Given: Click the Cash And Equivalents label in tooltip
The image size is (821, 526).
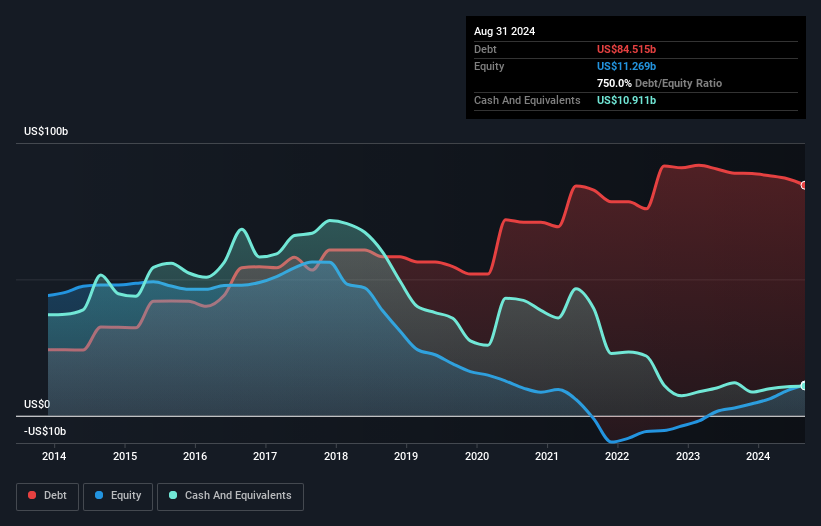Looking at the screenshot, I should [x=527, y=100].
